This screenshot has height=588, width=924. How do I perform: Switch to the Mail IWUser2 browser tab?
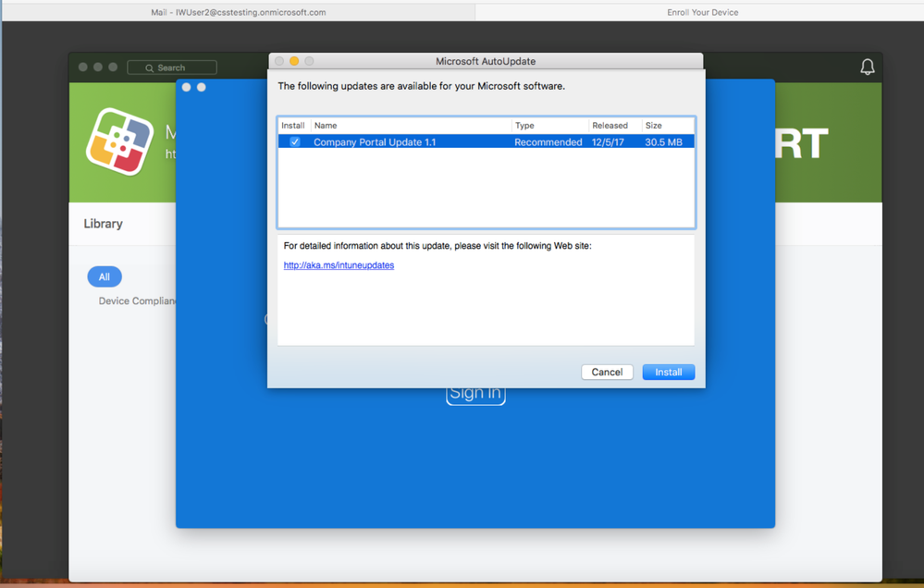(239, 12)
